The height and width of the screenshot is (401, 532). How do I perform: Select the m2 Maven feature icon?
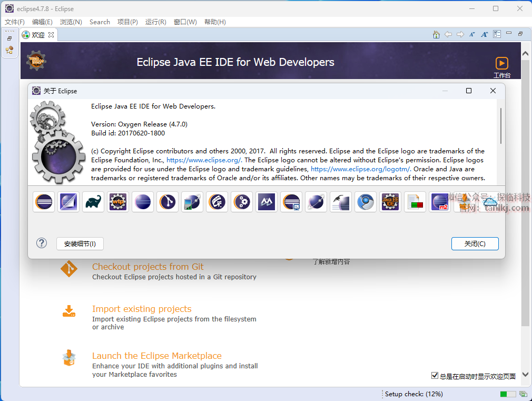tap(440, 202)
